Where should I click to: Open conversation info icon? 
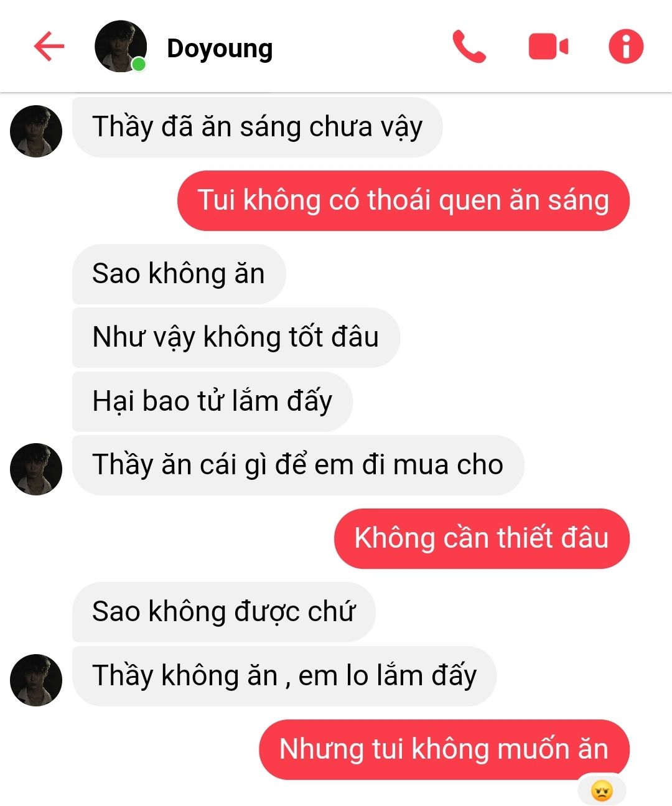(625, 47)
